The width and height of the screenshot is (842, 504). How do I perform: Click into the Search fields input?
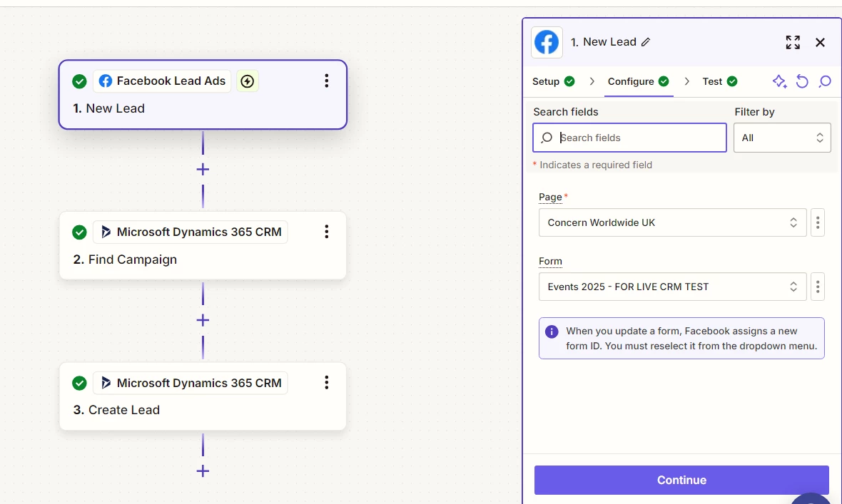(629, 138)
